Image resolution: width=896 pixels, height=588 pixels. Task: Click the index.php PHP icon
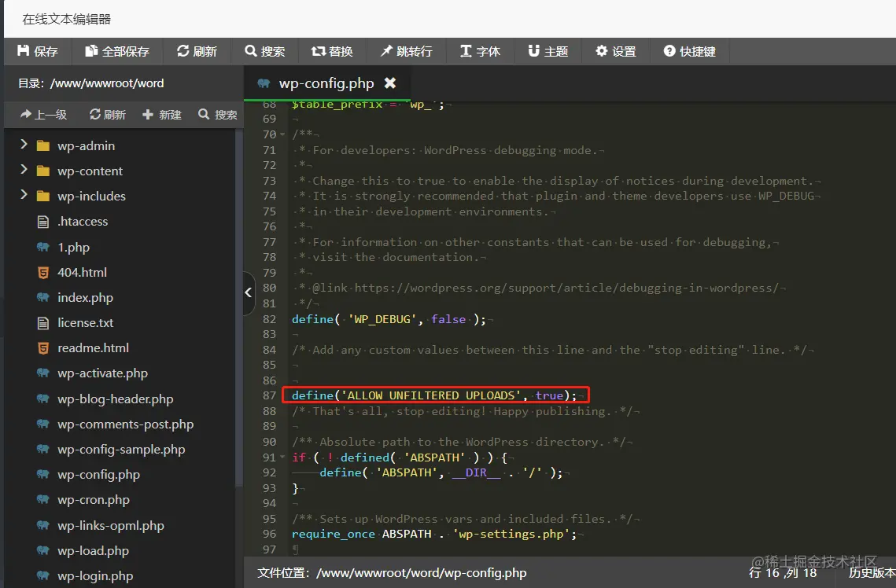coord(42,297)
